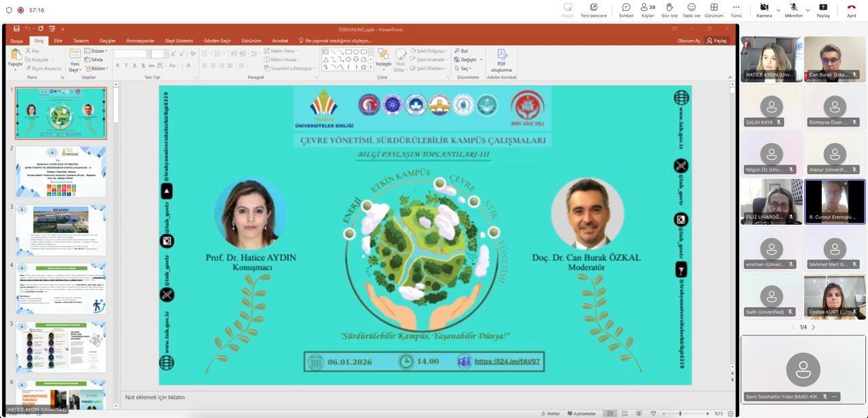
Task: Show the Kişiler participants list
Action: tap(647, 10)
